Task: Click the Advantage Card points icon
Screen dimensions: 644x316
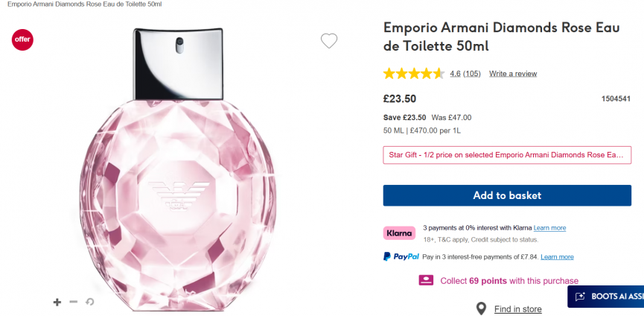Action: tap(426, 280)
